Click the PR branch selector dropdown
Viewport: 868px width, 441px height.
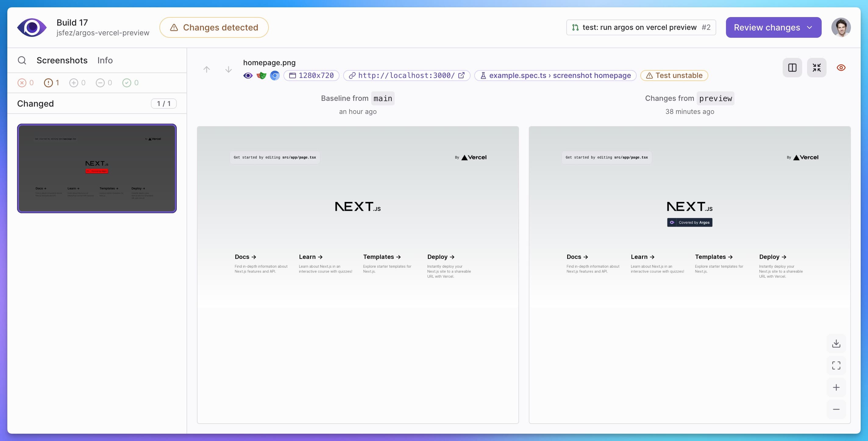(641, 27)
